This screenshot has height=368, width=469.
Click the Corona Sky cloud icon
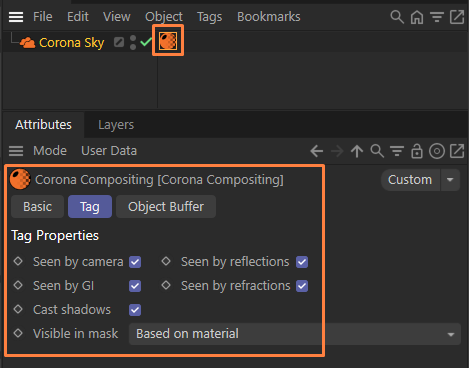(27, 43)
